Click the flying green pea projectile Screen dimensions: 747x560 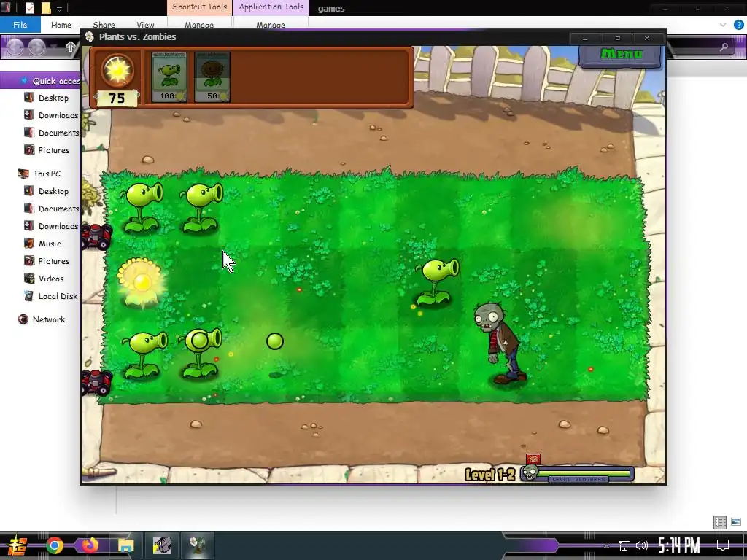(275, 341)
